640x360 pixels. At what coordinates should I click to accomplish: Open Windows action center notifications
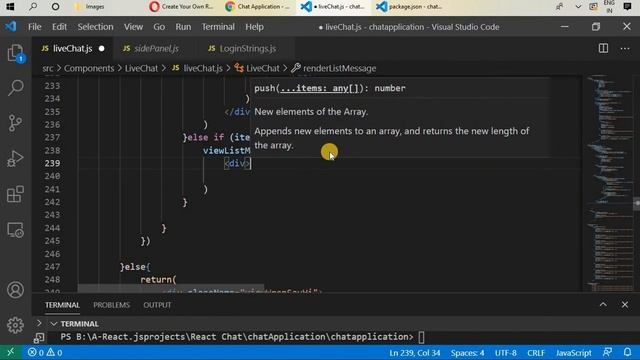point(627,7)
